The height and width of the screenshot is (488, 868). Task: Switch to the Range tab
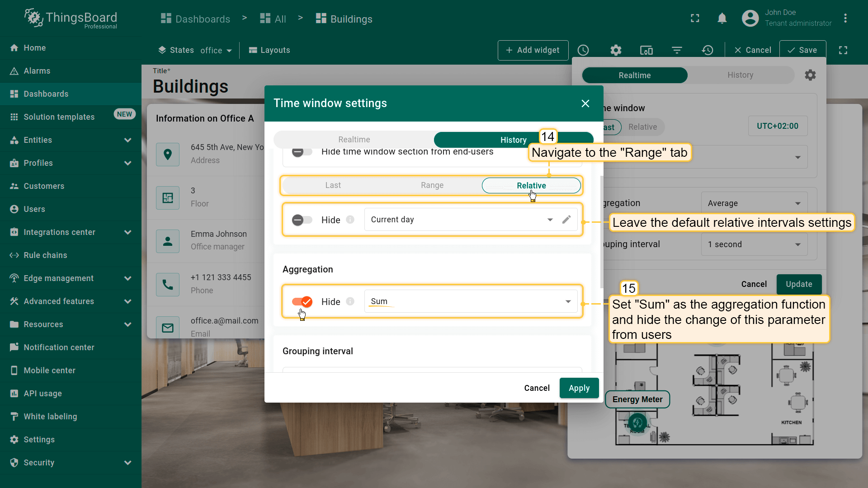(432, 185)
